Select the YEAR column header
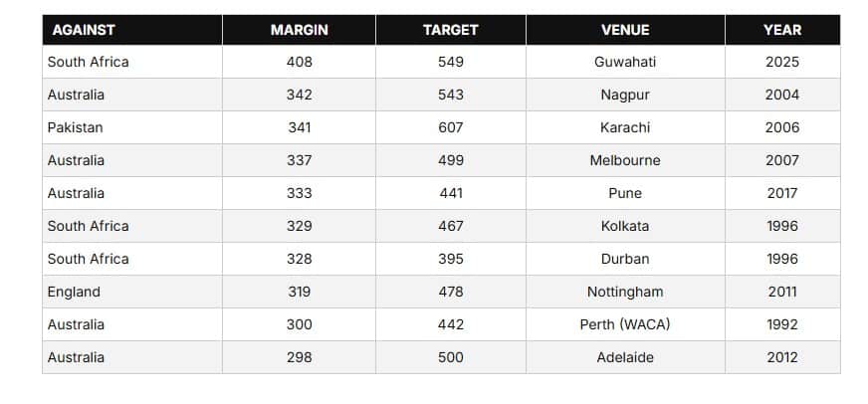The height and width of the screenshot is (404, 868). point(781,30)
